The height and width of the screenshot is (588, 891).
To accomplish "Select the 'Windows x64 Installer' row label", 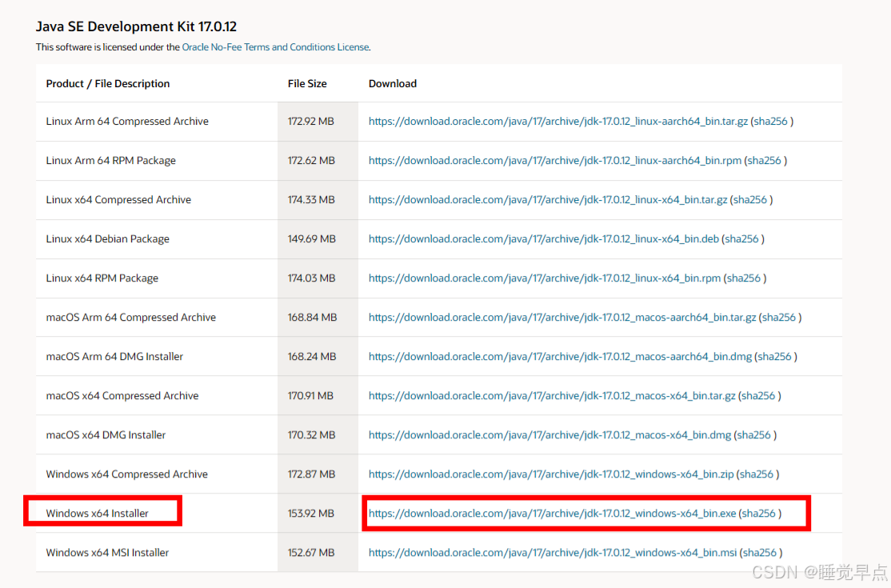I will (x=97, y=513).
